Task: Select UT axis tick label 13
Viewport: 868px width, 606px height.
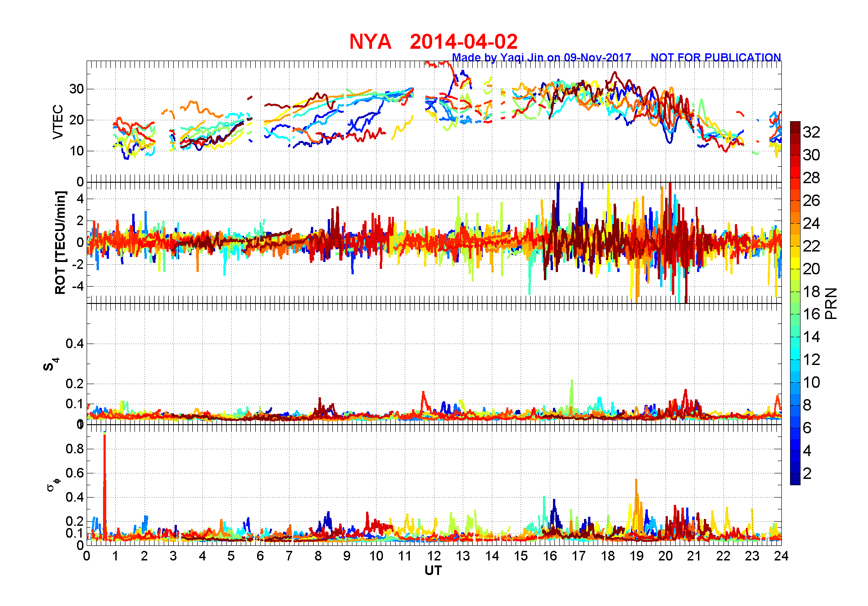Action: click(x=463, y=556)
